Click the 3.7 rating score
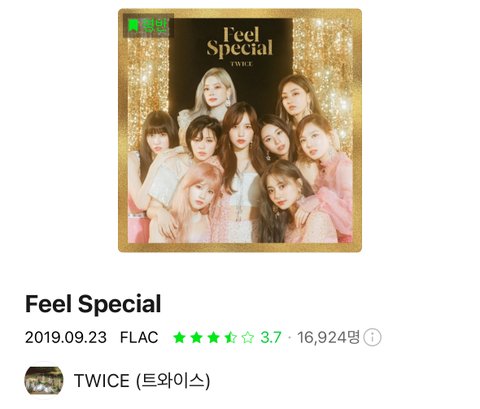The width and height of the screenshot is (480, 409). pyautogui.click(x=271, y=337)
